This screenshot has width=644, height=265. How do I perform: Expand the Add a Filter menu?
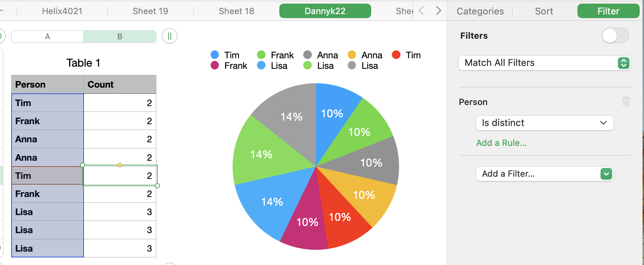pyautogui.click(x=545, y=174)
